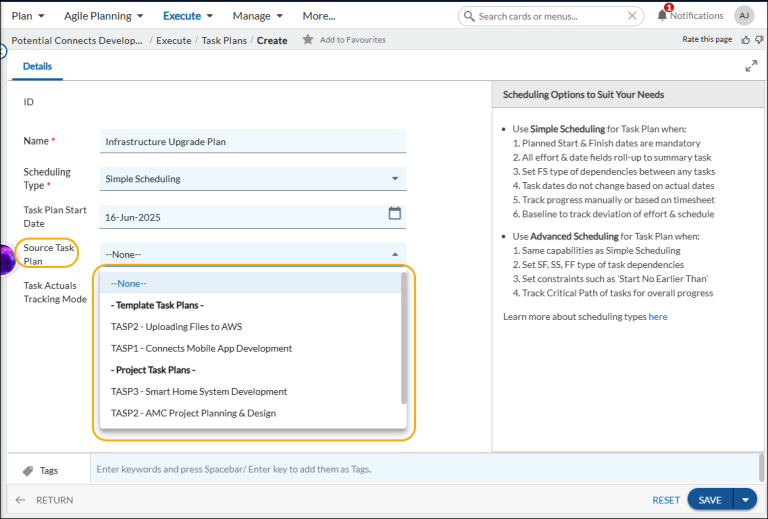Click the Tags label icon

pos(28,471)
